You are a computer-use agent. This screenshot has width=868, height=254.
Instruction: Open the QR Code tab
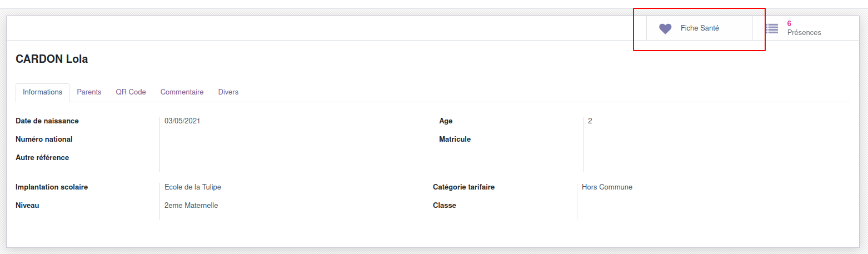(x=131, y=92)
